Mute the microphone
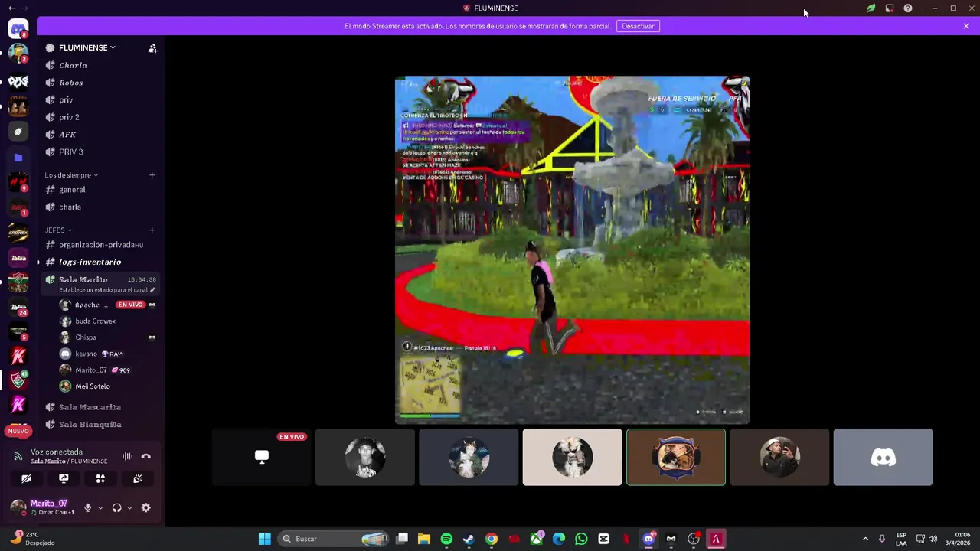 (87, 507)
